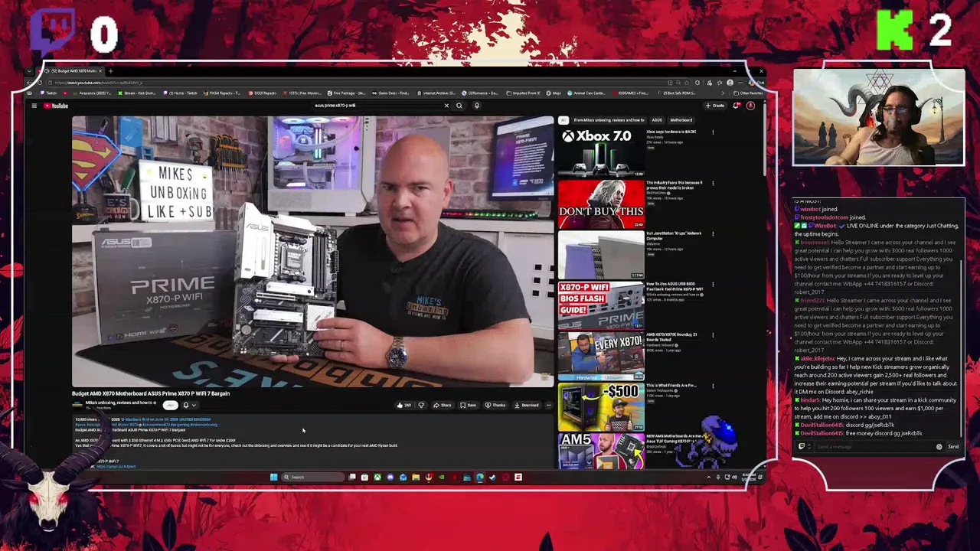
Task: Open more actions menu beside Download
Action: click(549, 405)
